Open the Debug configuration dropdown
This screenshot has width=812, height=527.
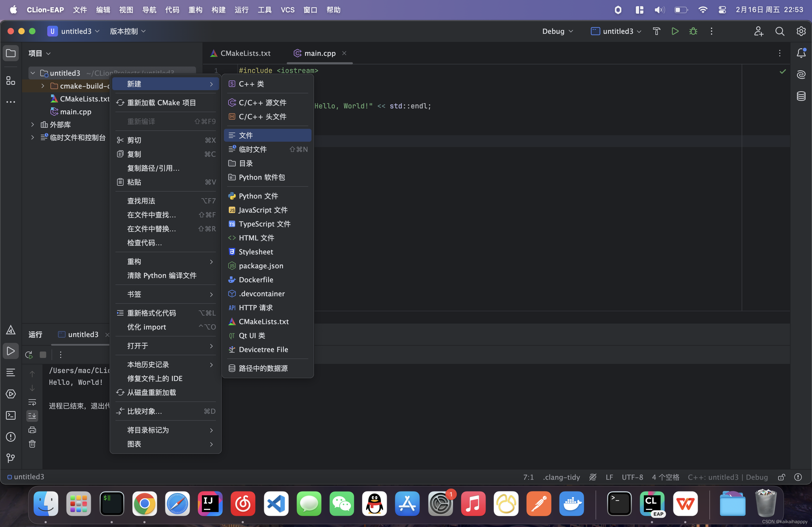tap(557, 31)
